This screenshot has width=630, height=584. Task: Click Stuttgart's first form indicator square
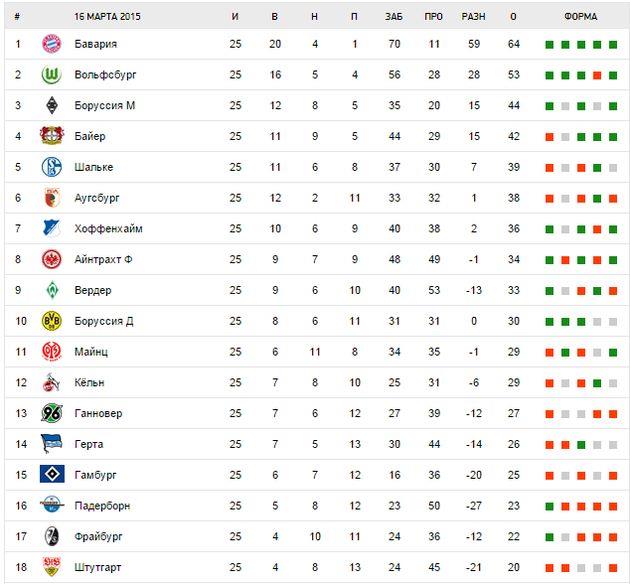tap(549, 568)
